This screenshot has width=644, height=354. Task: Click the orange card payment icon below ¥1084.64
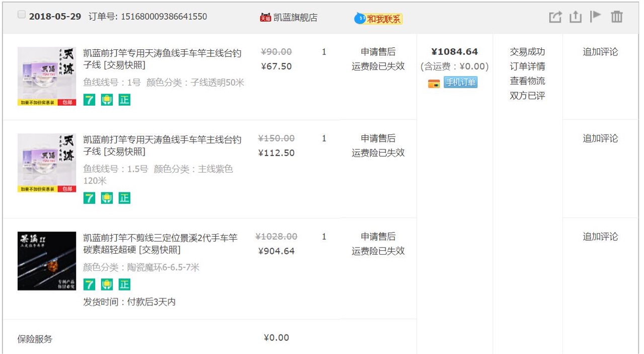tap(434, 83)
